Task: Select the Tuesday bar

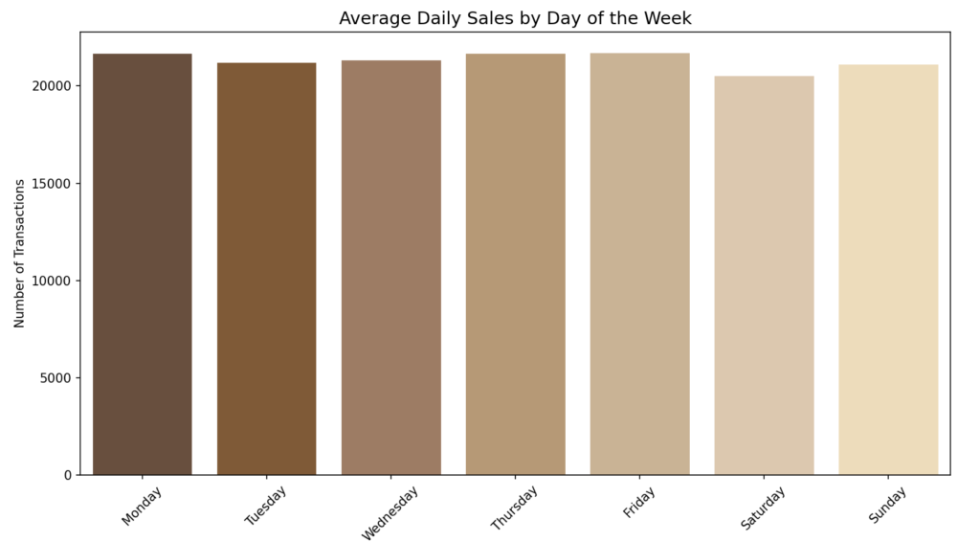Action: point(266,269)
